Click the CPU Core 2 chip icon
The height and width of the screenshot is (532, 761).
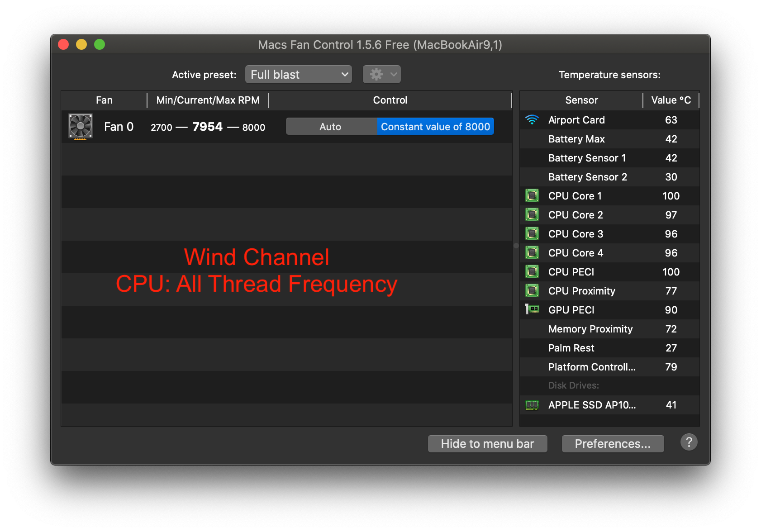tap(532, 215)
